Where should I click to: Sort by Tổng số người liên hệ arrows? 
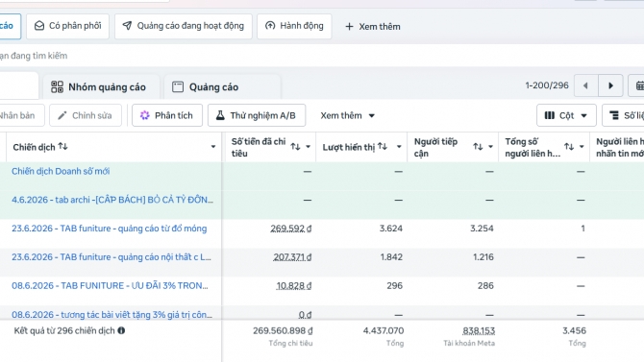coord(569,147)
